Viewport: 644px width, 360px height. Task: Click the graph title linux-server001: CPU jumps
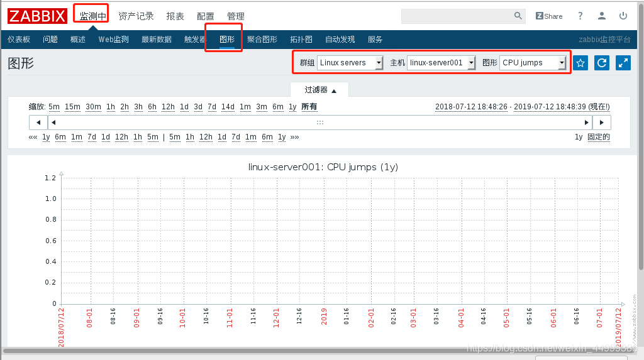(x=323, y=167)
